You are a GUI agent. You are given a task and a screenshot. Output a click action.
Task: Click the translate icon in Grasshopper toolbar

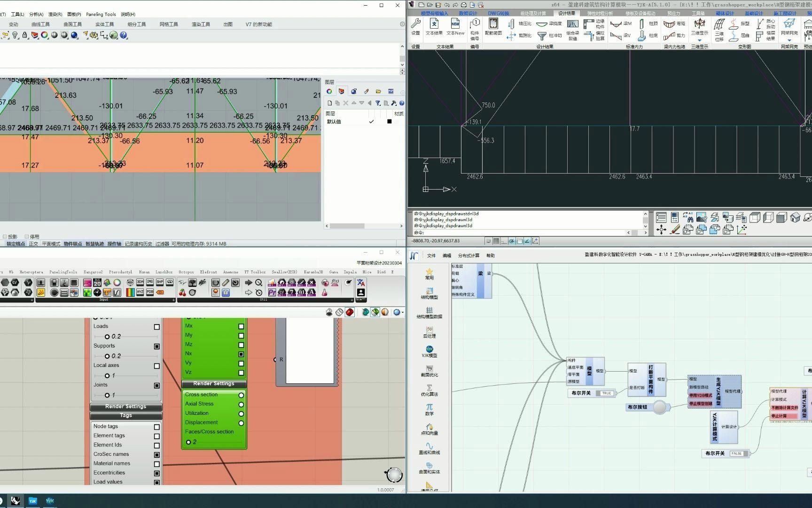[x=361, y=283]
